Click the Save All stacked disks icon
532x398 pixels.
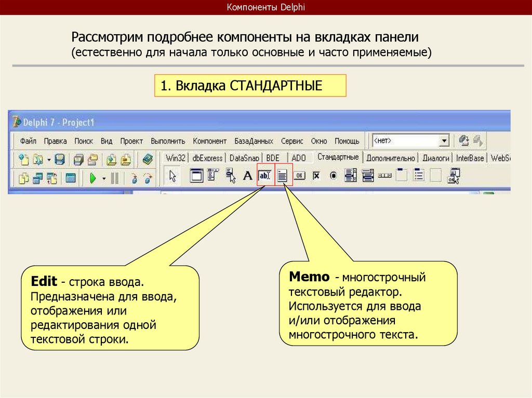click(x=78, y=159)
